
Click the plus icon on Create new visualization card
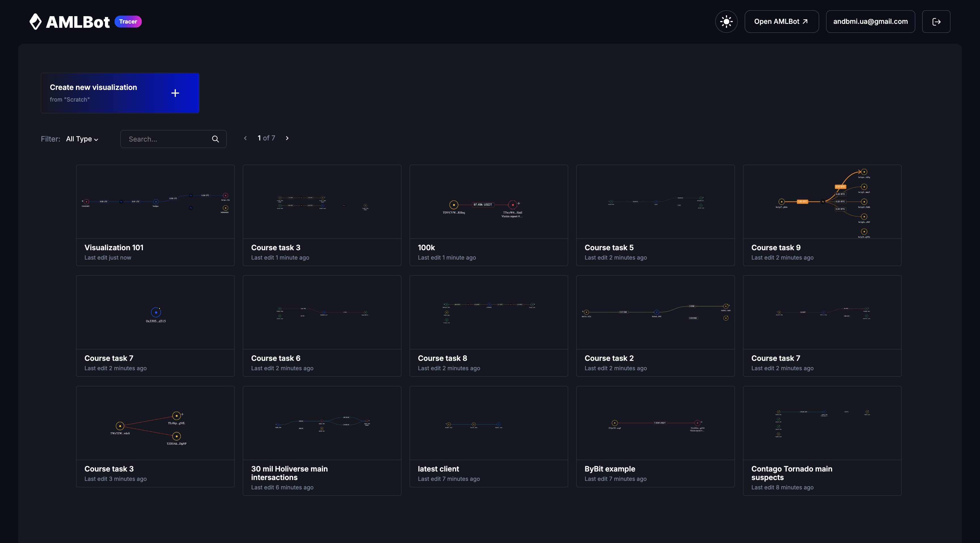[175, 93]
